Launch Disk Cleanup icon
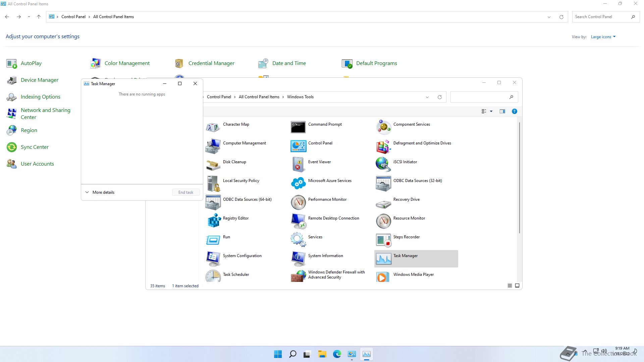This screenshot has height=362, width=644. [213, 165]
